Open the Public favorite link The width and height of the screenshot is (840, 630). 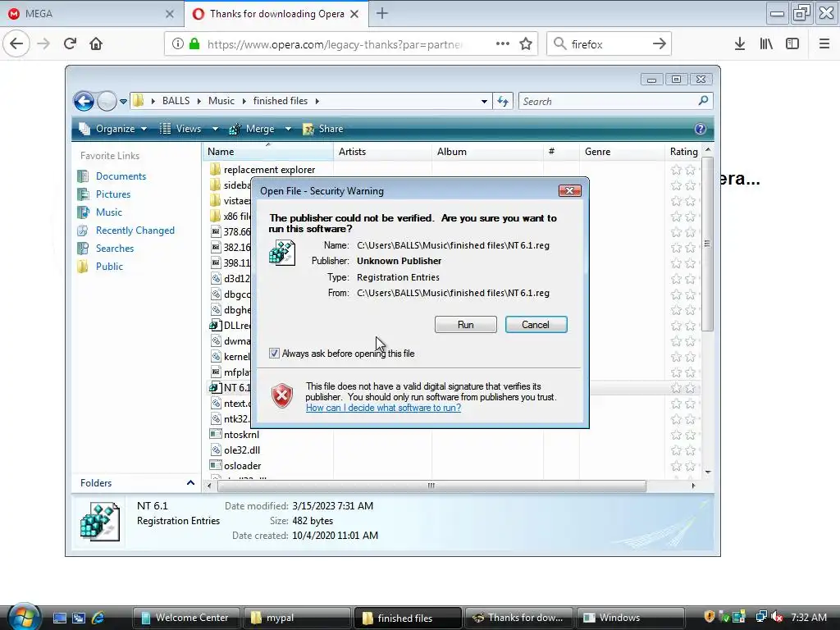pyautogui.click(x=109, y=267)
